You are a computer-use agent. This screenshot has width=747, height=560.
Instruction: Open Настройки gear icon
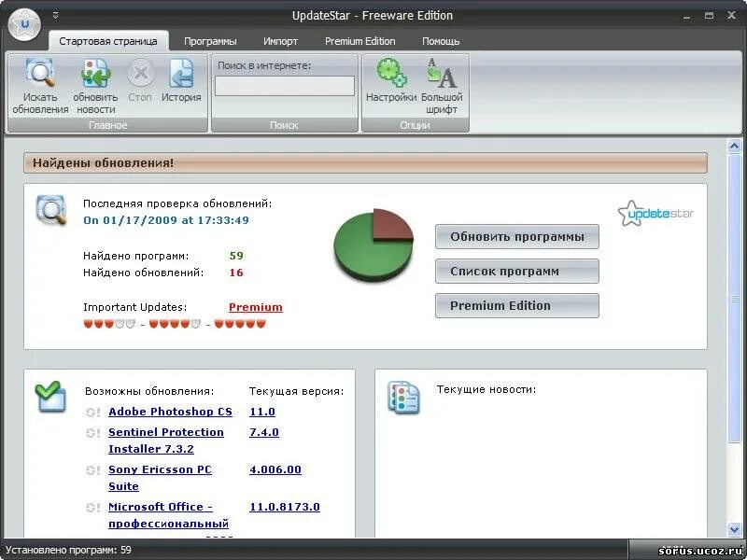[391, 73]
